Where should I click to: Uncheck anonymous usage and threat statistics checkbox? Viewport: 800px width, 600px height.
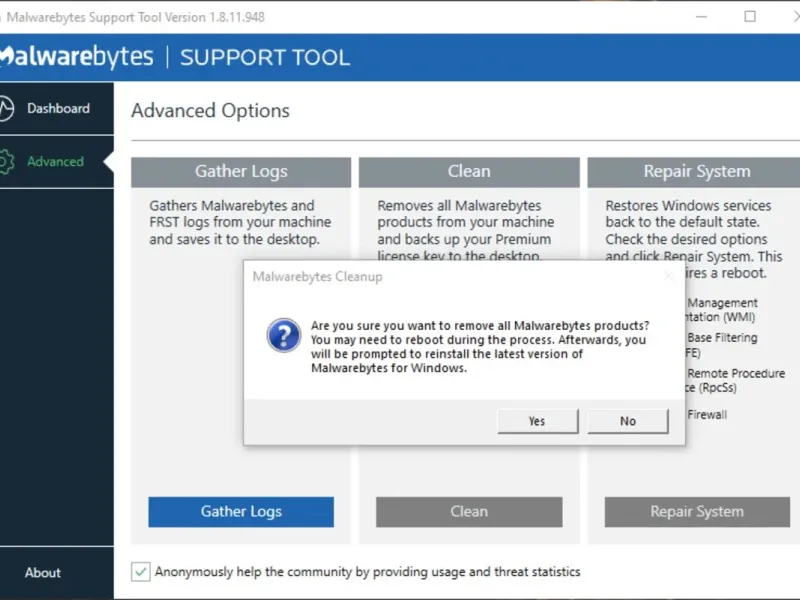[x=141, y=572]
